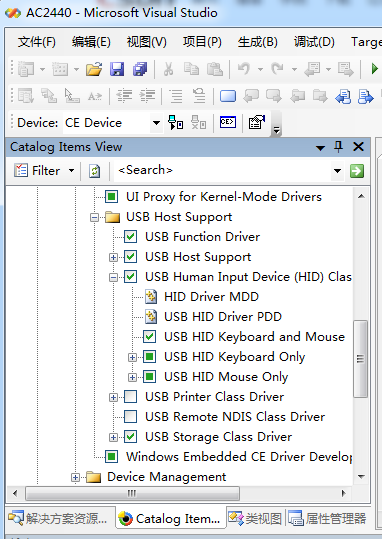382x539 pixels.
Task: Pin the Catalog Items View panel
Action: click(x=339, y=147)
